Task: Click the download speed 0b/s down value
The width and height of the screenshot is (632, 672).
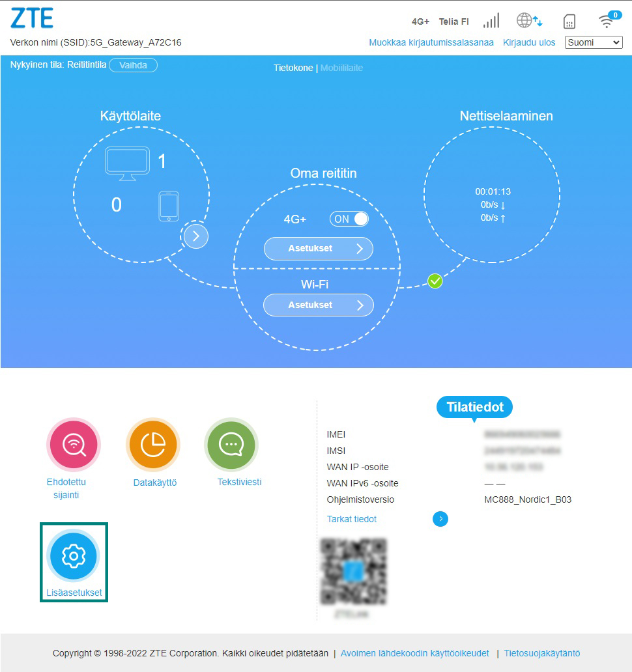Action: click(x=493, y=205)
